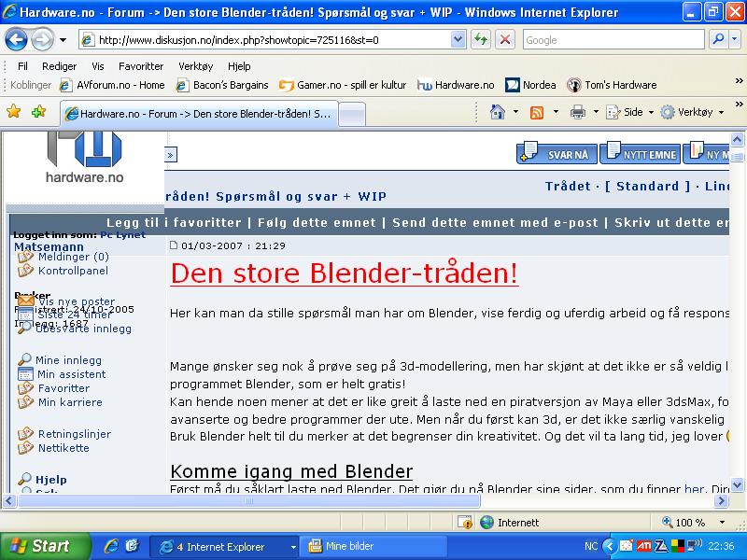Click the SVAR NÅ button
This screenshot has width=747, height=560.
point(557,153)
